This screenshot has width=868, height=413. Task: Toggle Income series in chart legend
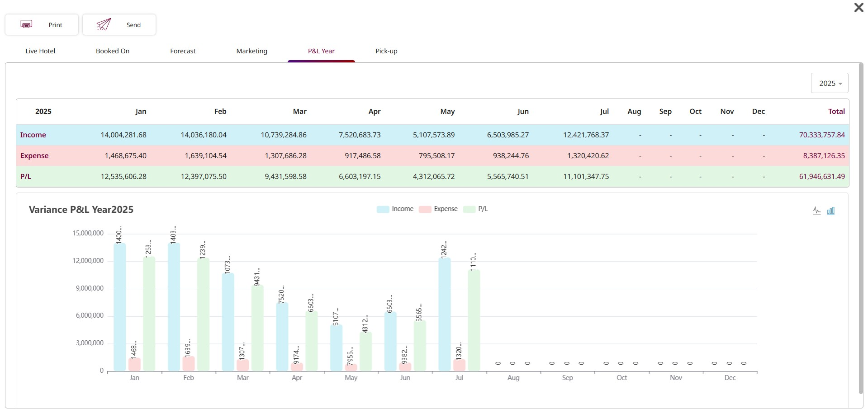click(x=395, y=209)
